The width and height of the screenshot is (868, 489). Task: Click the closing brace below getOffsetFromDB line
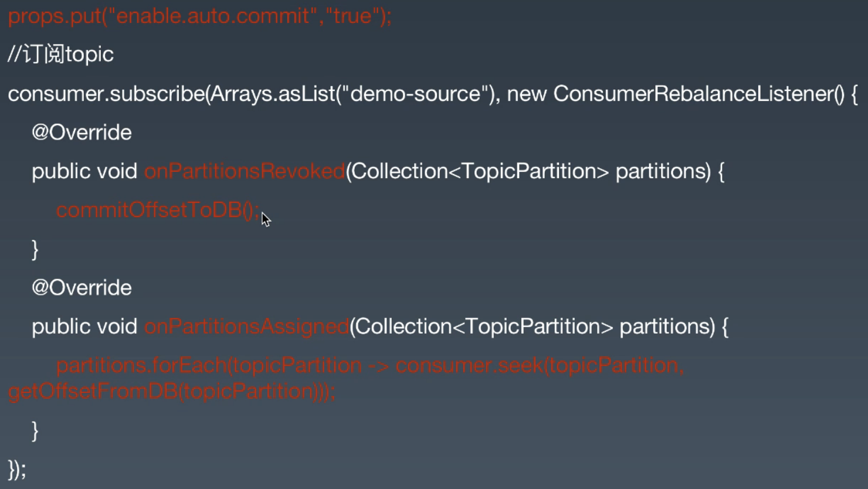35,430
